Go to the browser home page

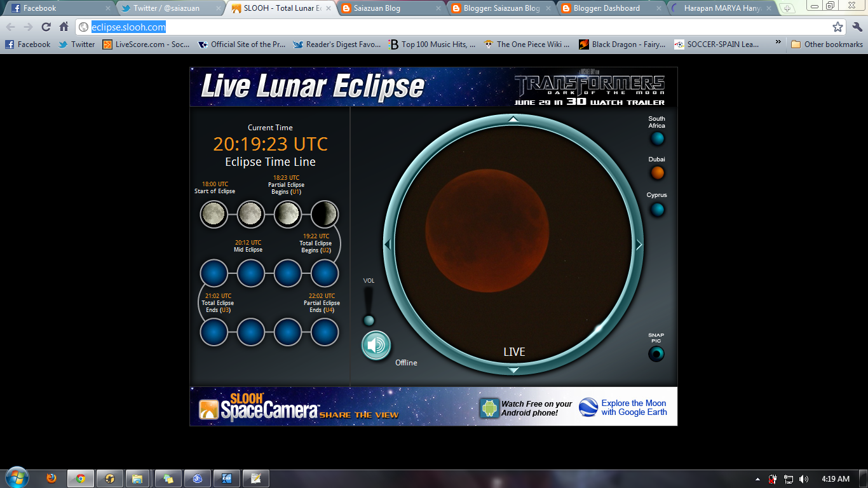[64, 27]
